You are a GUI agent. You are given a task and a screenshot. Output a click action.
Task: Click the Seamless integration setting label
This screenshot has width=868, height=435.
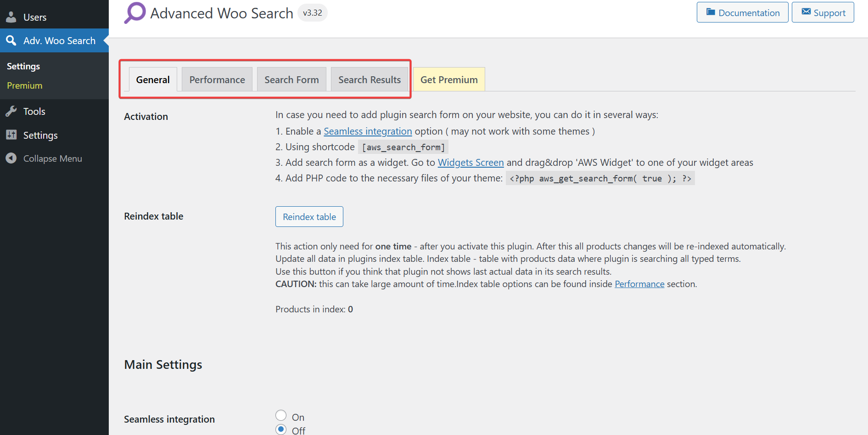169,419
